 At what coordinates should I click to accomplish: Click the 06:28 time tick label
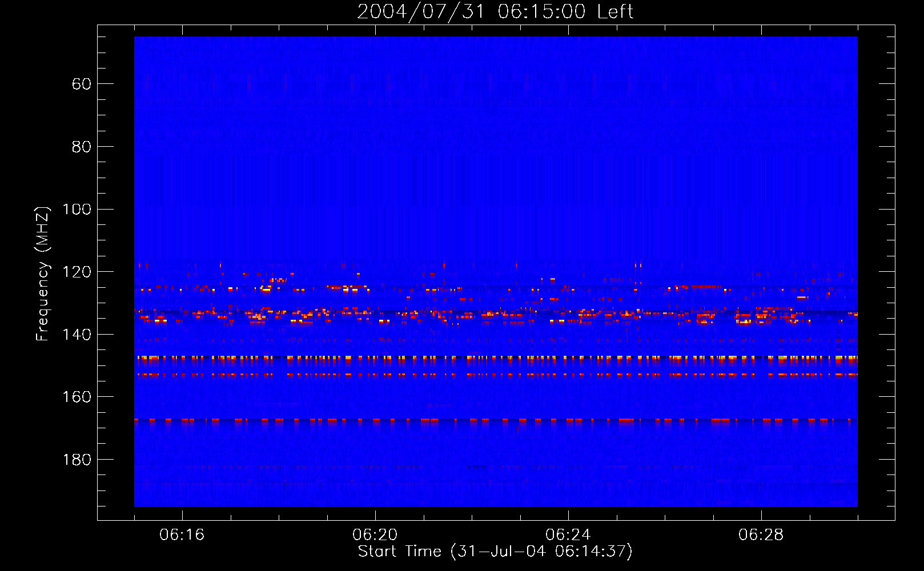pos(761,535)
